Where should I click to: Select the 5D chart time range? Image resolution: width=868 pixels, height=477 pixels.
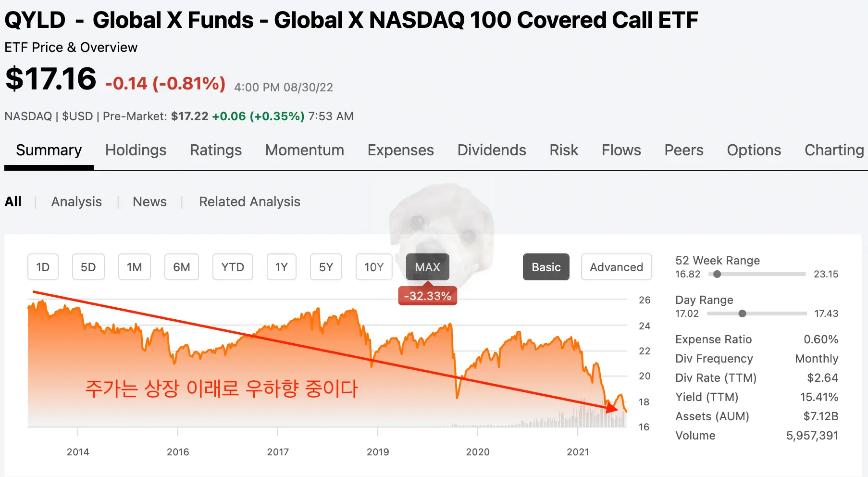pos(88,267)
